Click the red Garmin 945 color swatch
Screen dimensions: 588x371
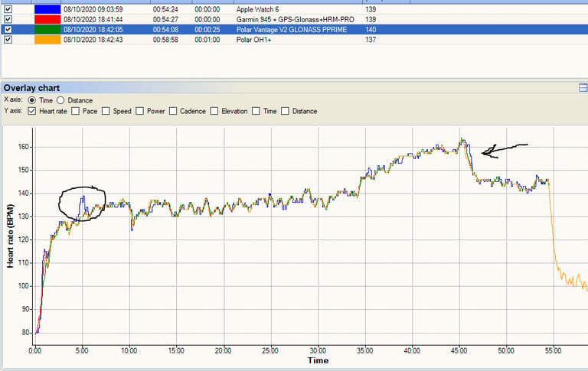point(47,19)
